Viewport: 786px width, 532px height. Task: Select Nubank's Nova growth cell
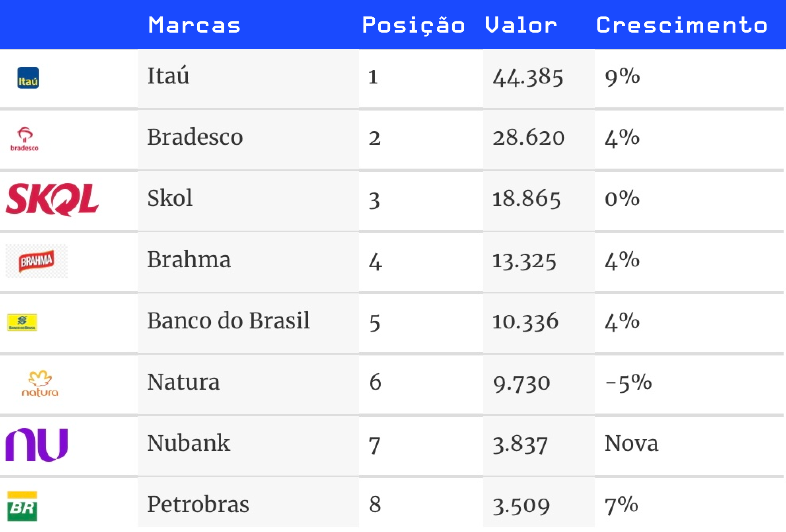pos(689,446)
